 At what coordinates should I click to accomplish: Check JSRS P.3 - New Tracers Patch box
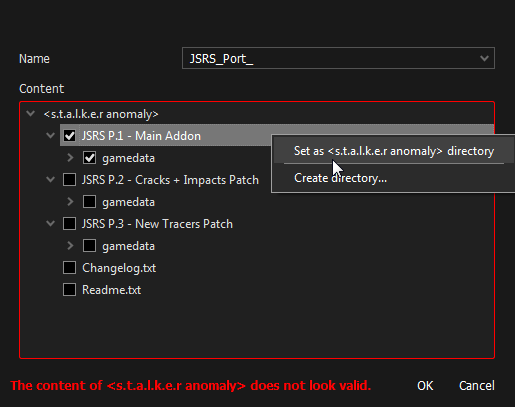tap(69, 224)
